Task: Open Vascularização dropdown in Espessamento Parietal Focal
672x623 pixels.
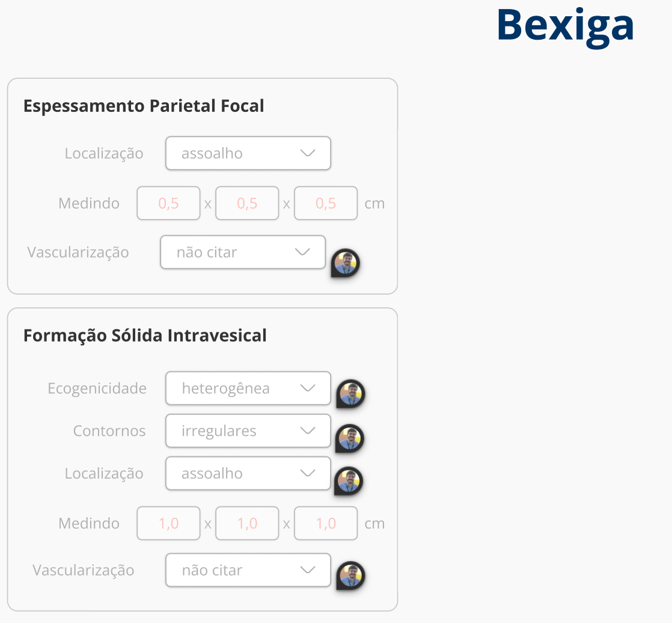Action: [243, 252]
